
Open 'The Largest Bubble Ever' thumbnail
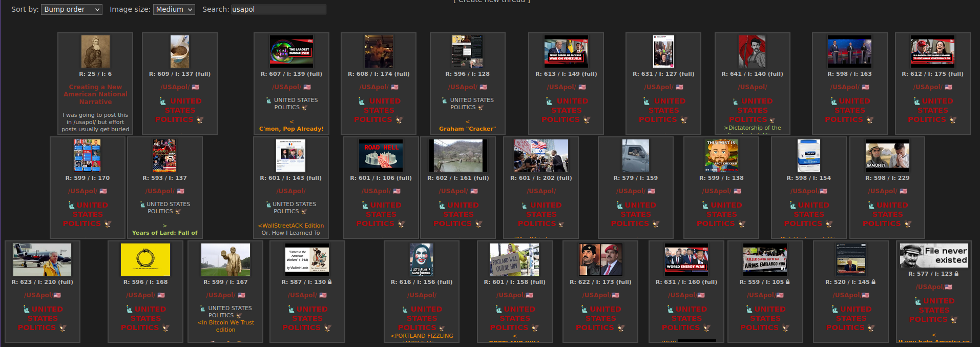[291, 52]
